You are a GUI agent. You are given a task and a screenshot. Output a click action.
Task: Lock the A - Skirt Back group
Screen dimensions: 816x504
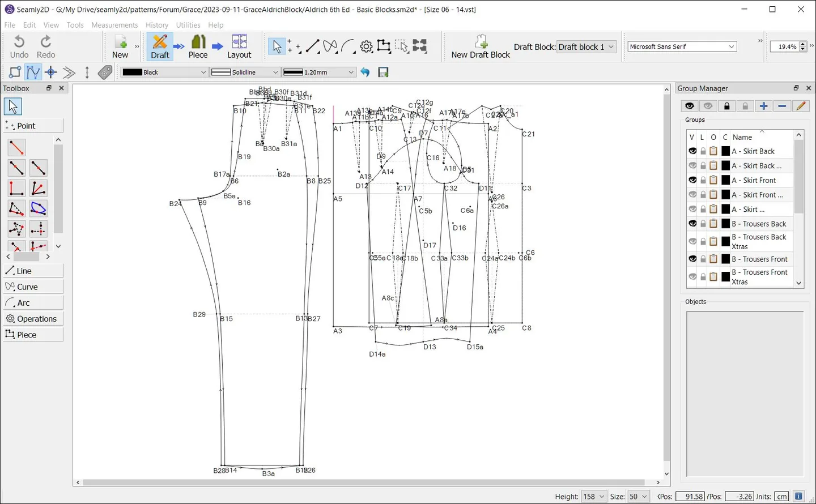click(x=703, y=151)
